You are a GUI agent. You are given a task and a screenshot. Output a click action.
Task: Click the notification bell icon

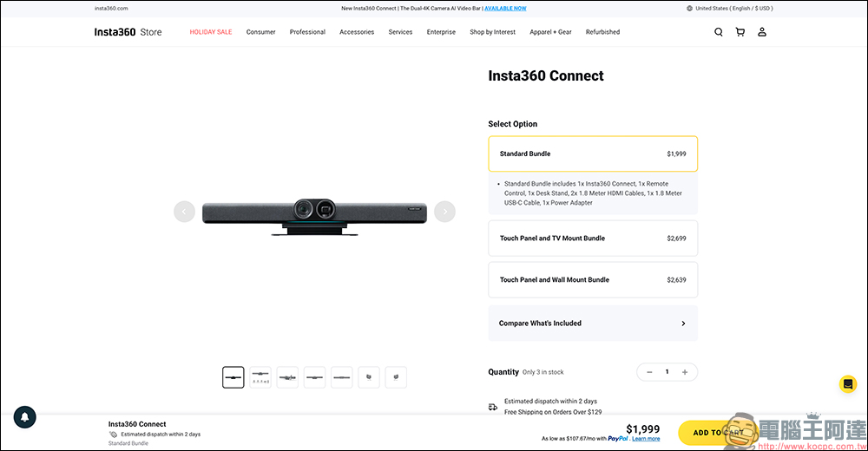point(25,417)
